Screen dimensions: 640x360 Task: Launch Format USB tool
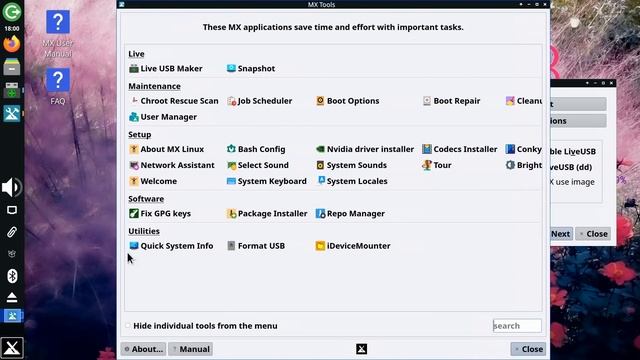(x=256, y=246)
